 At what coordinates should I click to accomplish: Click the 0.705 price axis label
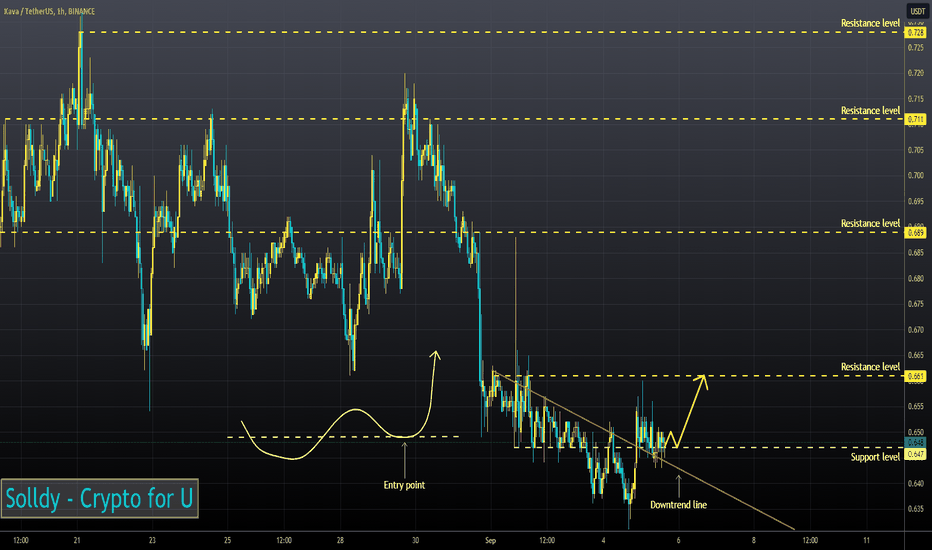tap(916, 150)
